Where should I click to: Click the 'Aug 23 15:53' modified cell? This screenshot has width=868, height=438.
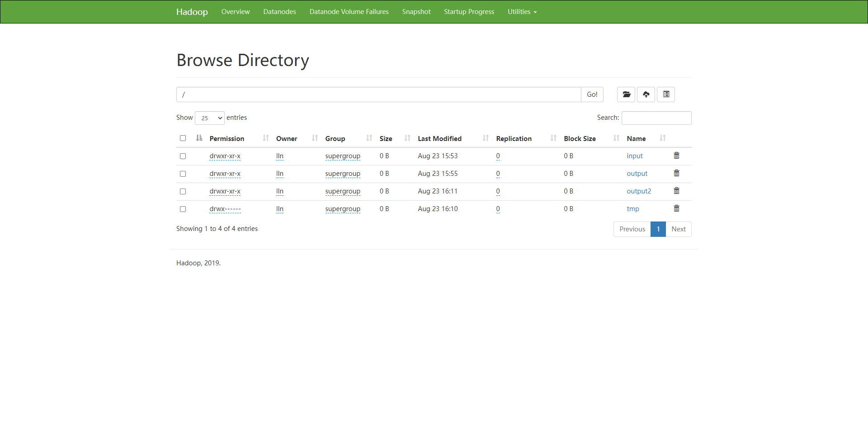(438, 156)
